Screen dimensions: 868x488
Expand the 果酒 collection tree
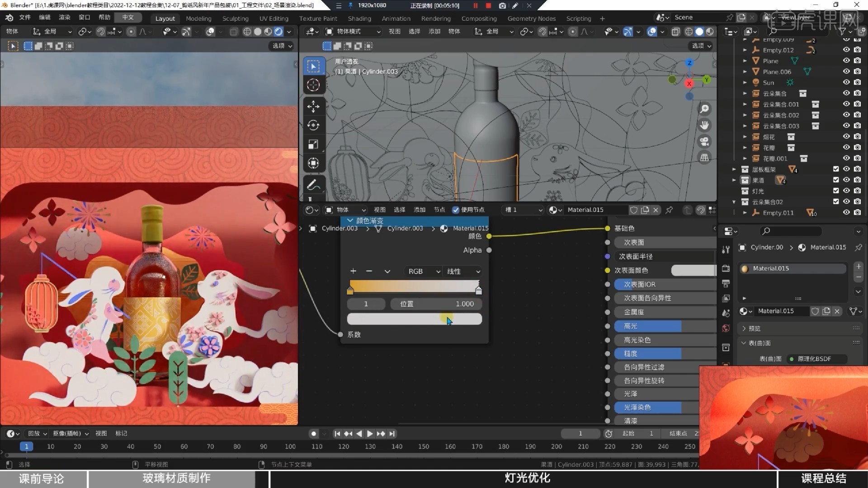734,180
